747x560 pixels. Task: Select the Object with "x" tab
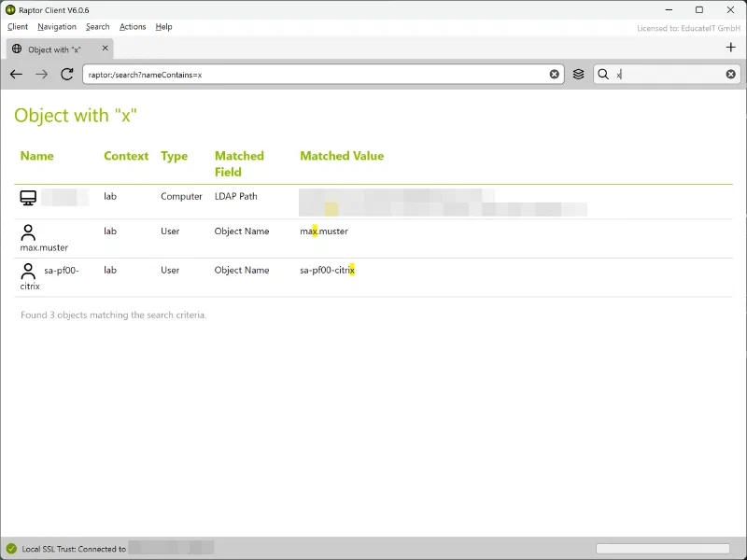(x=60, y=49)
